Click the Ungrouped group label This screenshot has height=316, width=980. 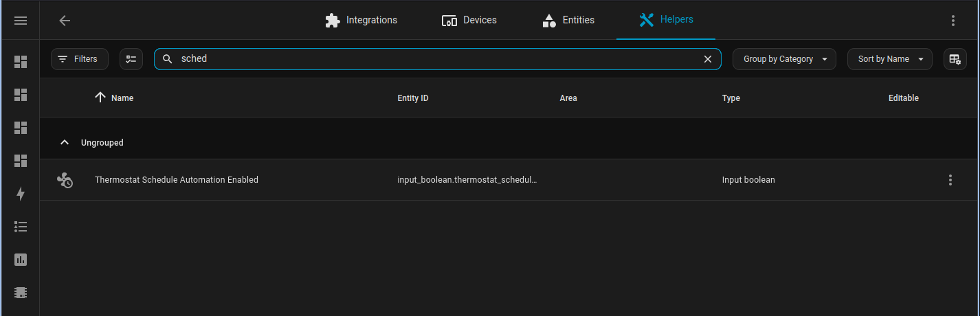[102, 143]
